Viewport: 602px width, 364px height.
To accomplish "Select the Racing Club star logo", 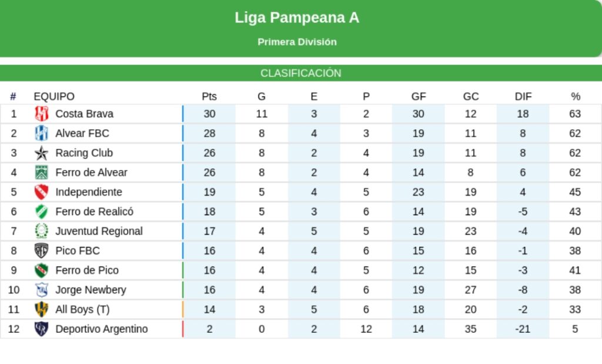I will point(42,153).
